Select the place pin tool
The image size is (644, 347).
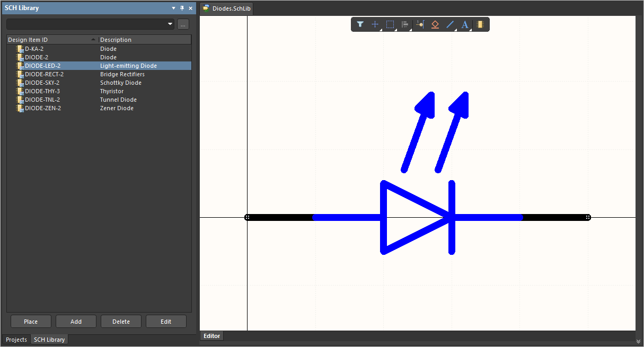(x=420, y=24)
